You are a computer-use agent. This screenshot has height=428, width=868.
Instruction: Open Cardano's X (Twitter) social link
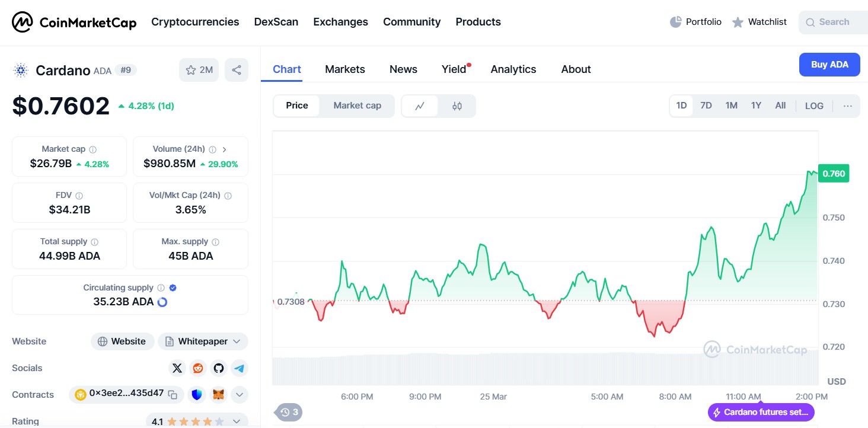177,368
